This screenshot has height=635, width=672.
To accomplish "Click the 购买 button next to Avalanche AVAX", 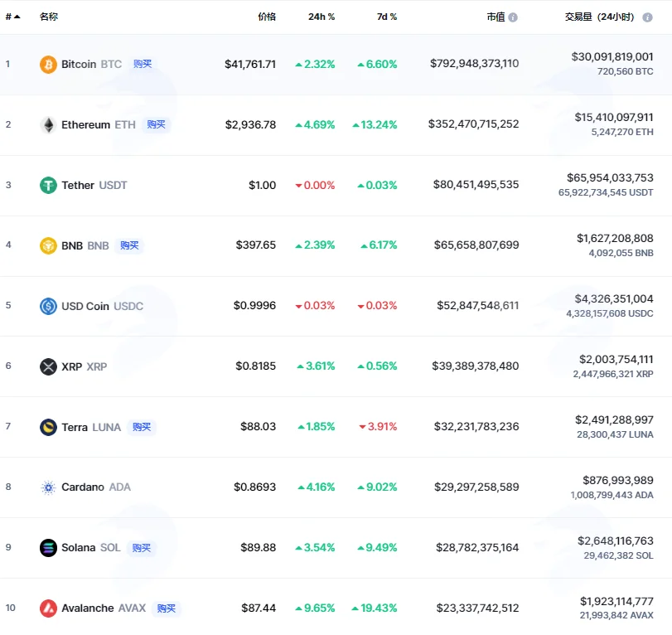I will point(167,608).
